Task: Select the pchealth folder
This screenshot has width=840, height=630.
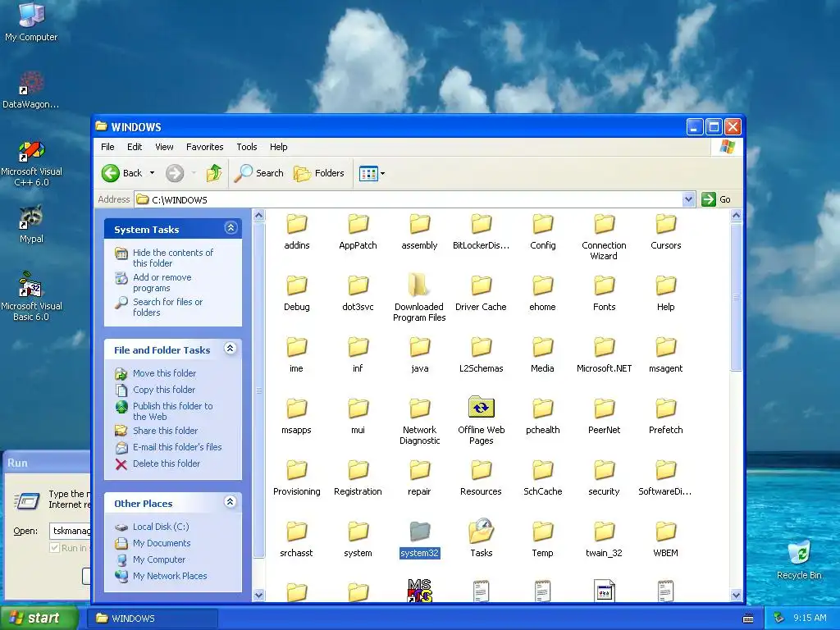Action: (543, 409)
